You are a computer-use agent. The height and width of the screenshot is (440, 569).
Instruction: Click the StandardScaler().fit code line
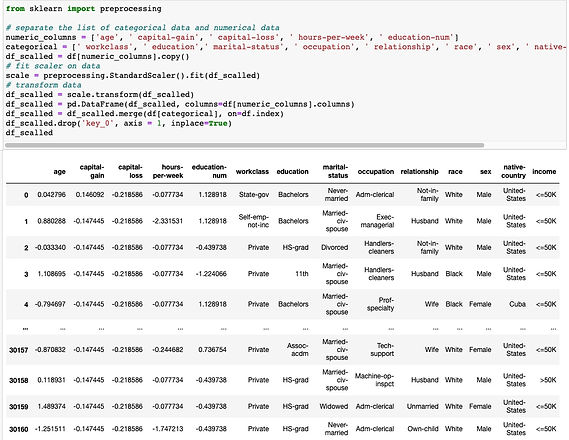[x=133, y=75]
